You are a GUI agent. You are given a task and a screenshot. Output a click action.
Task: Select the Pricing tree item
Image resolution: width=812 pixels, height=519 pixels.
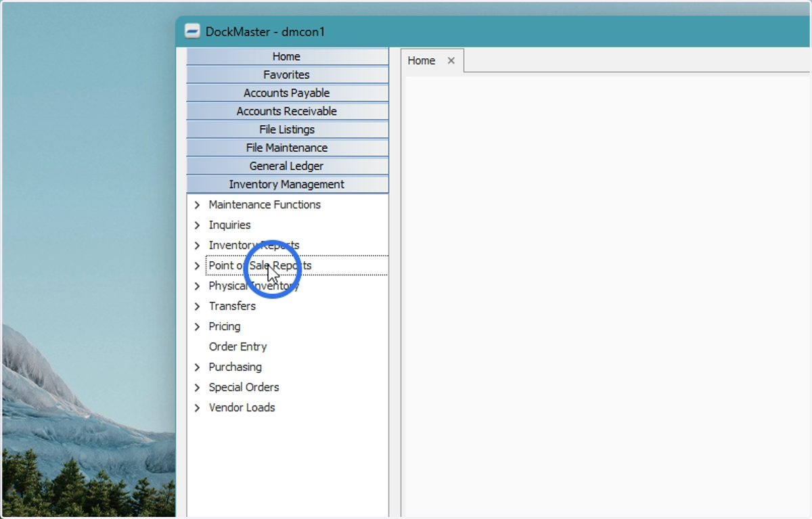tap(225, 326)
